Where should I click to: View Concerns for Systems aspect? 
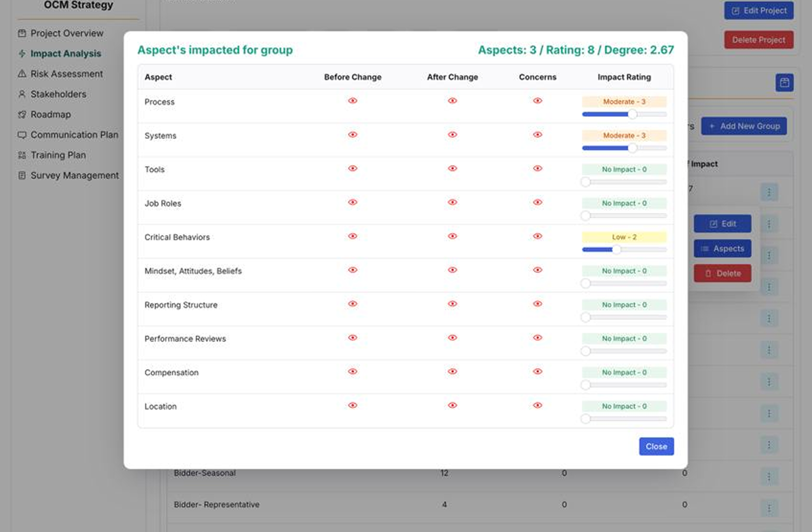click(x=537, y=134)
